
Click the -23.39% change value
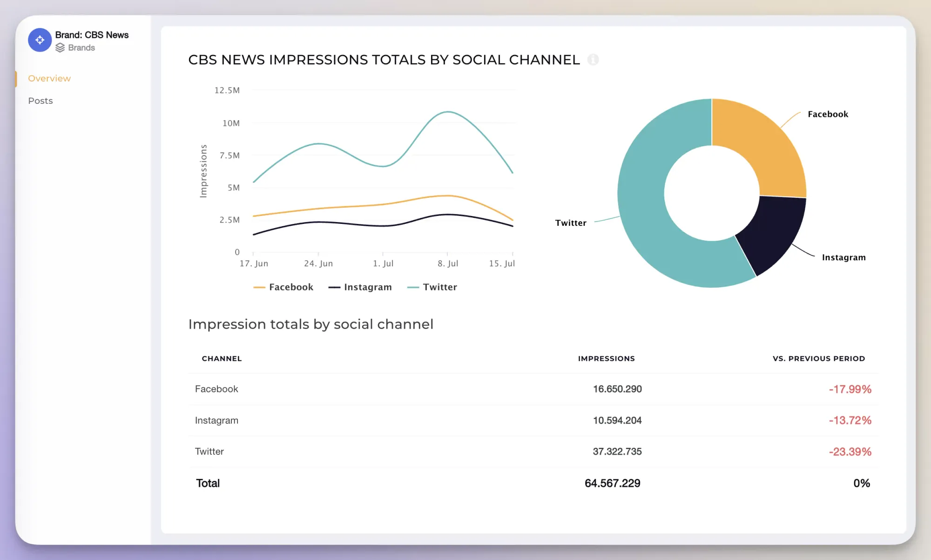pos(850,452)
